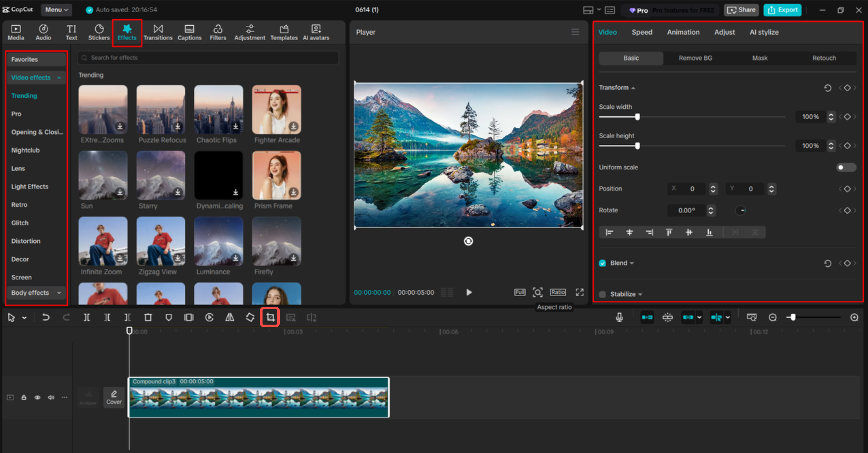This screenshot has width=868, height=453.
Task: Switch to the Speed tab
Action: (642, 32)
